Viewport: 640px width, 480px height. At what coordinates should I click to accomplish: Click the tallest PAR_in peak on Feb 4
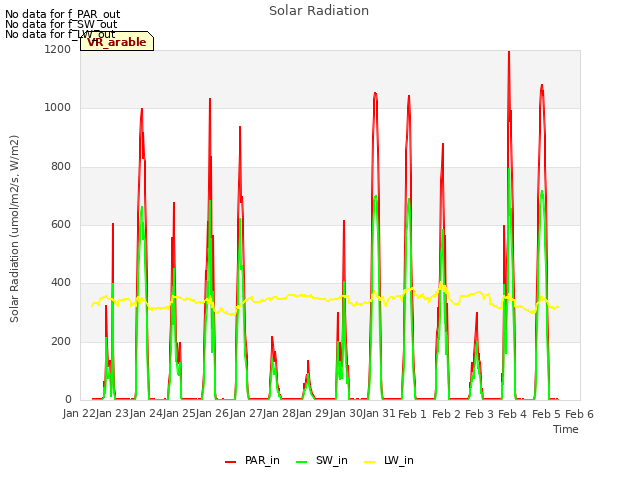click(x=509, y=52)
